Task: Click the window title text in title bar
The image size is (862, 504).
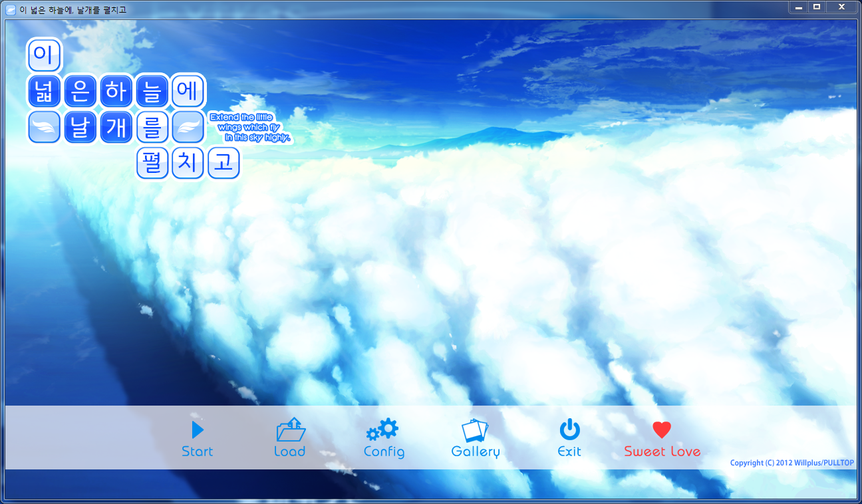Action: [x=73, y=10]
